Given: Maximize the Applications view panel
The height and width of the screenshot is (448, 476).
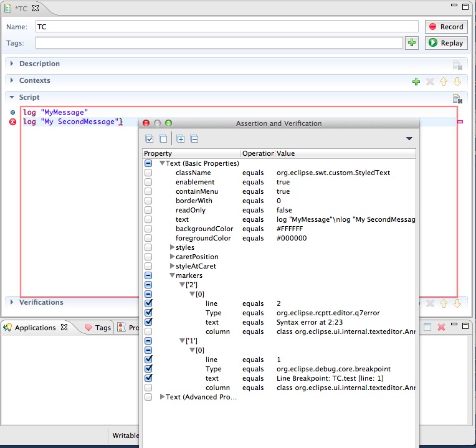Looking at the screenshot, I should (465, 326).
